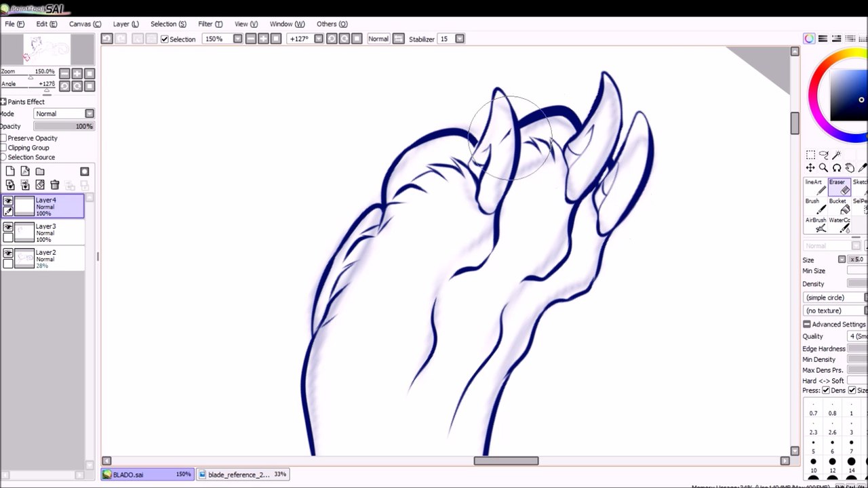Open the File menu
Viewport: 868px width, 488px height.
click(14, 24)
